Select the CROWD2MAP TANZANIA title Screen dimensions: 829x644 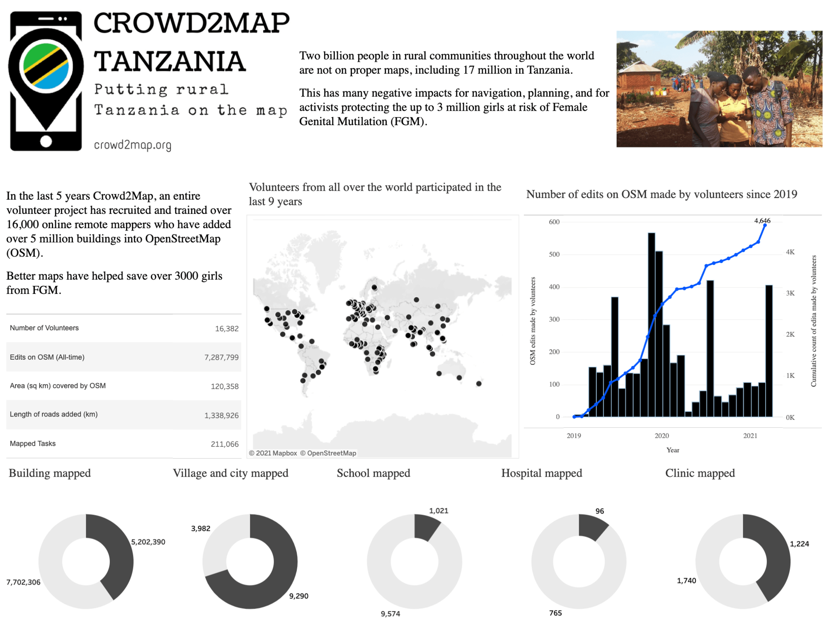[x=191, y=42]
